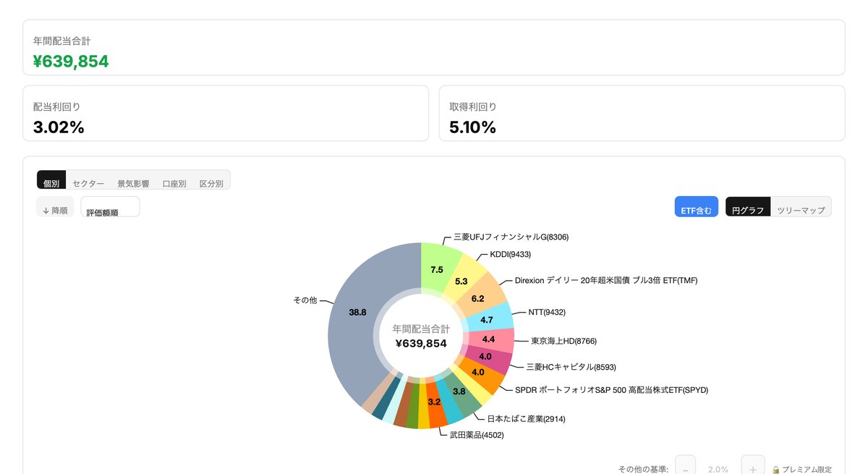
Task: Click the プレミアム限定 lock icon
Action: pos(775,470)
